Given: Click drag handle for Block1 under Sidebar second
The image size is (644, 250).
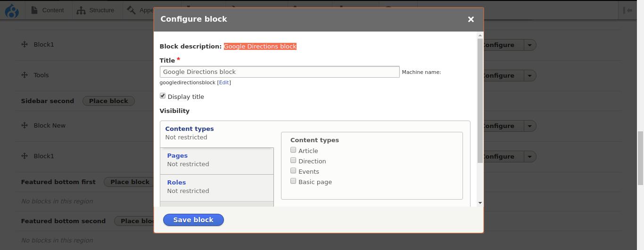Looking at the screenshot, I should (x=25, y=156).
